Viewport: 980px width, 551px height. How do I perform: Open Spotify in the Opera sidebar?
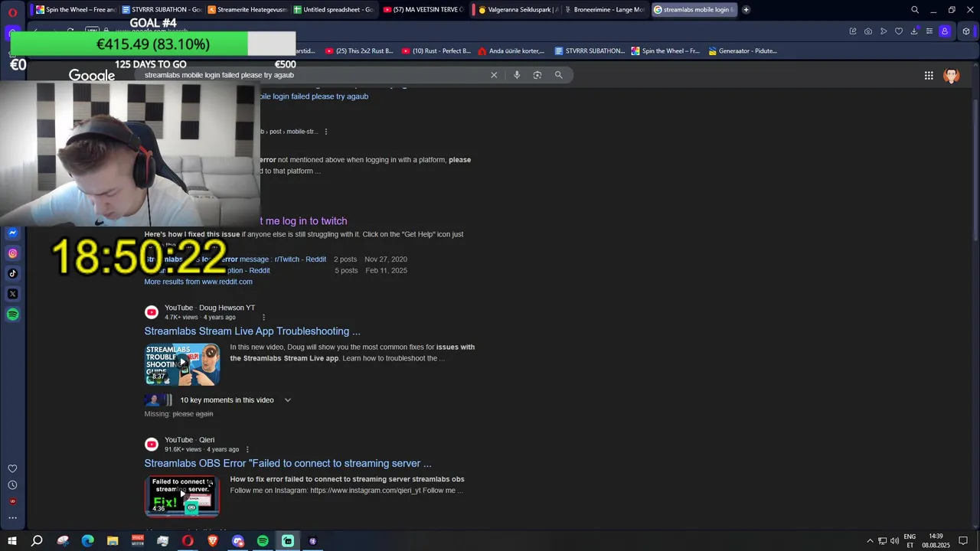[x=12, y=315]
